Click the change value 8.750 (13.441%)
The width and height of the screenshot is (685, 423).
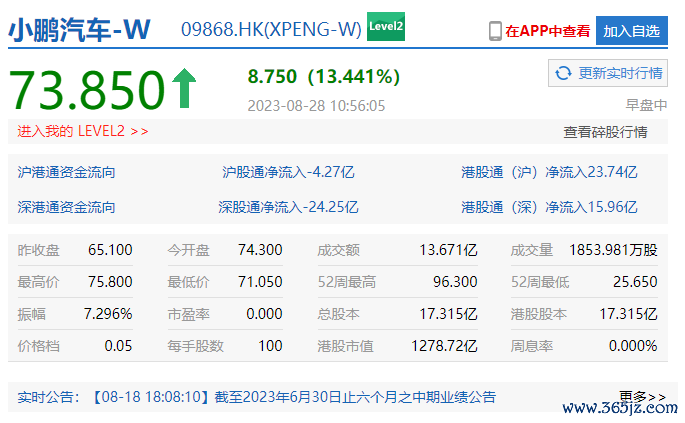click(324, 76)
